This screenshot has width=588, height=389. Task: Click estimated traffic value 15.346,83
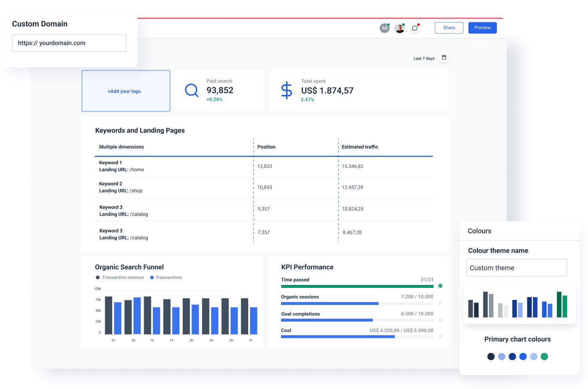[352, 167]
